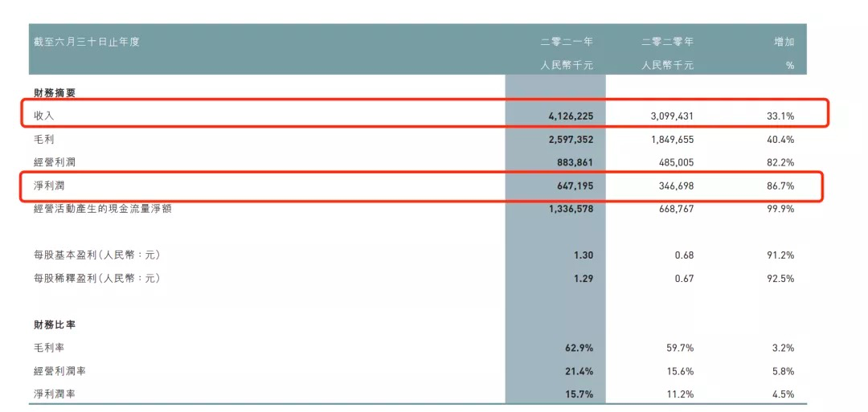
Task: Click the 二零二零年 column header
Action: (667, 42)
